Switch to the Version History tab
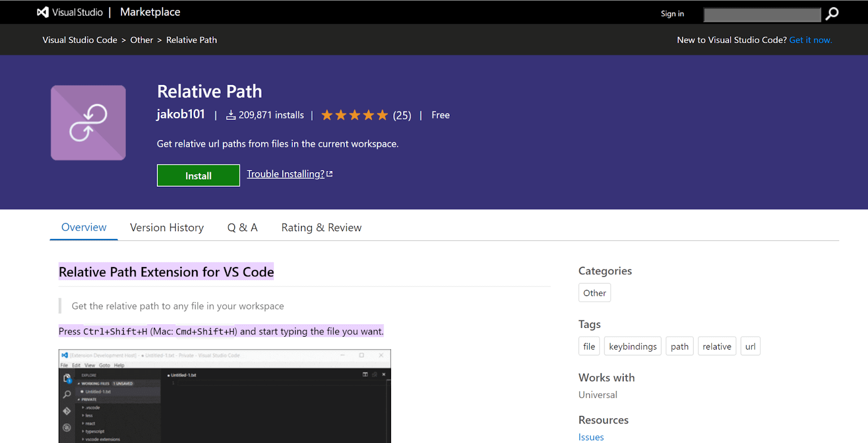Viewport: 868px width, 443px height. pyautogui.click(x=167, y=227)
